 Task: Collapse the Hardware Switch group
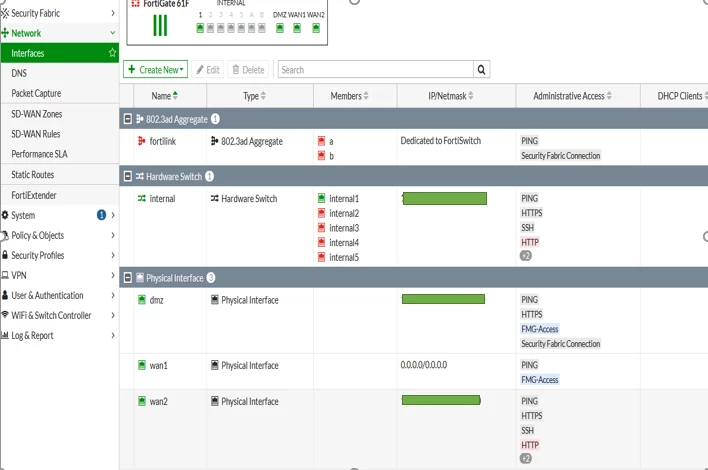click(128, 176)
